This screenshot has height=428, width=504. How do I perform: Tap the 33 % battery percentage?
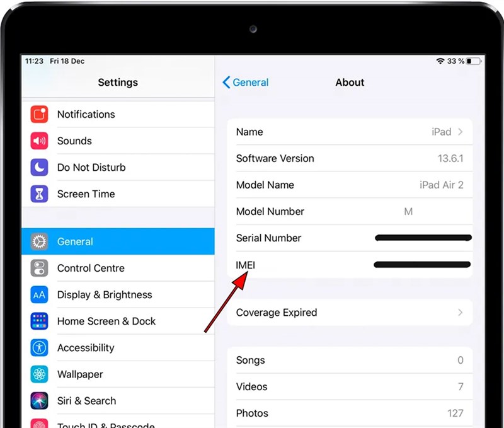(x=455, y=61)
